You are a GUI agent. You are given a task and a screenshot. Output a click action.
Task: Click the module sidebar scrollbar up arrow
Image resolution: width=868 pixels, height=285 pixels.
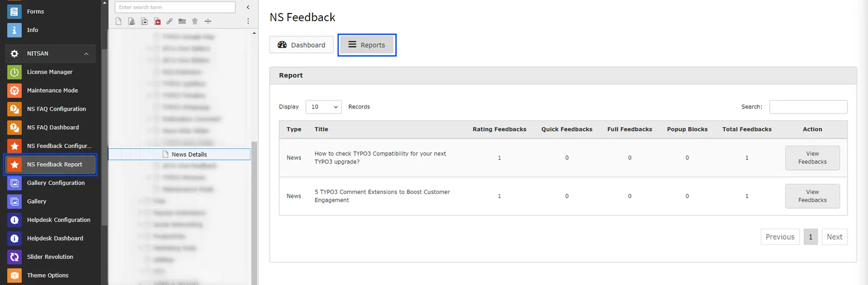pos(105,3)
